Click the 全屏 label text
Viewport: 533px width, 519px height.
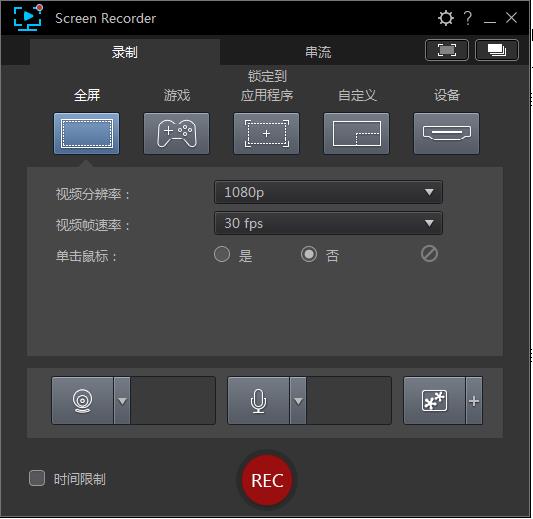click(87, 95)
